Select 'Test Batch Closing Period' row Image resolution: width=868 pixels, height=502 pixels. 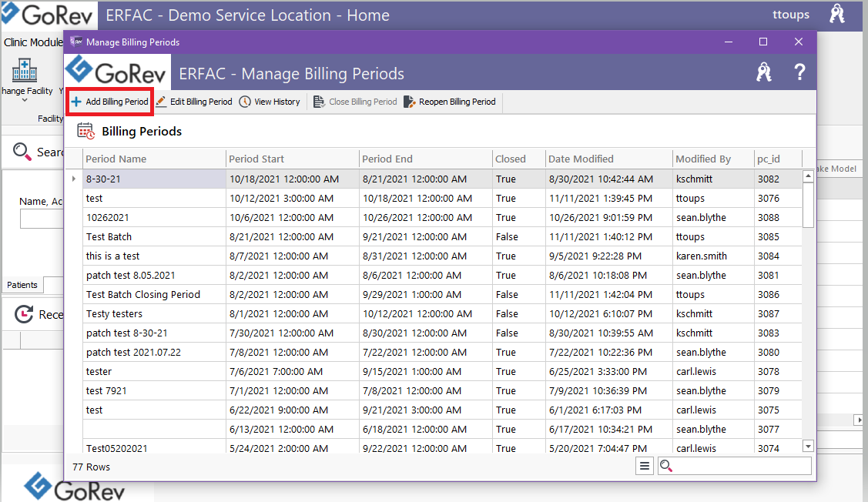click(434, 294)
